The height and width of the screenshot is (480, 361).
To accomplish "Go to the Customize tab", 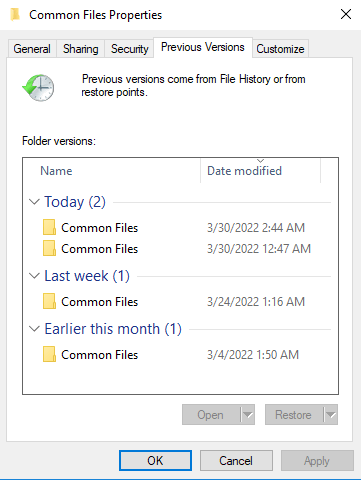I will pyautogui.click(x=280, y=49).
